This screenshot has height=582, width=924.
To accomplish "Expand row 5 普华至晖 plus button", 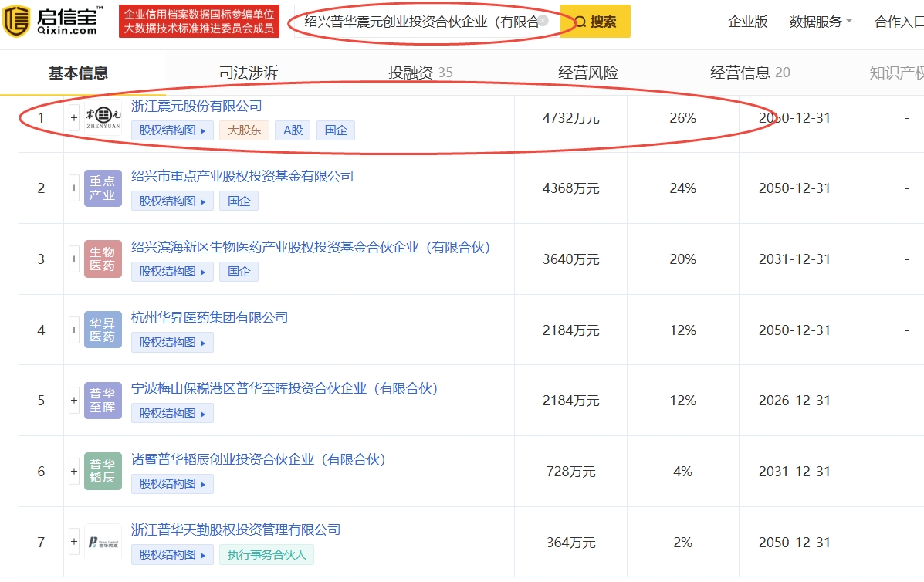I will (x=73, y=401).
